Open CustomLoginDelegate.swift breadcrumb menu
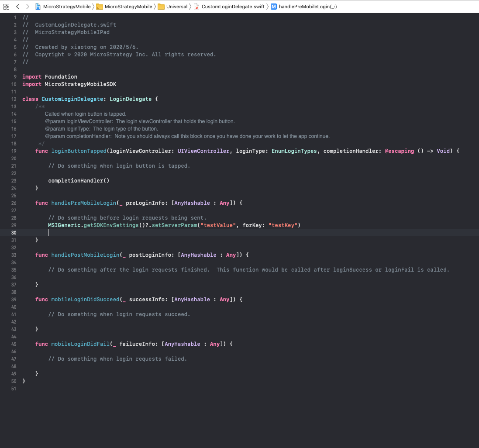Screen dimensions: 479x448 pyautogui.click(x=233, y=7)
